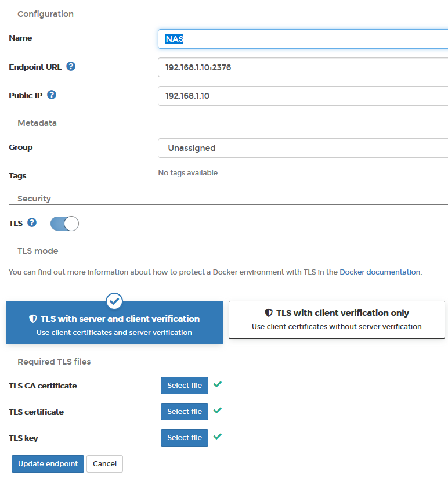Click the Endpoint URL help question icon
The height and width of the screenshot is (486, 448).
(71, 66)
